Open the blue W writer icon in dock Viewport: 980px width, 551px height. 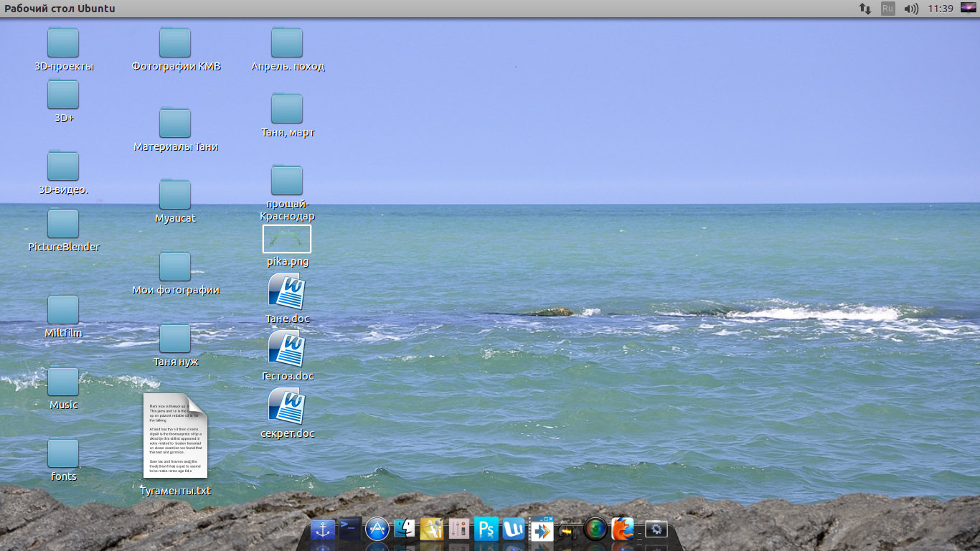click(514, 529)
